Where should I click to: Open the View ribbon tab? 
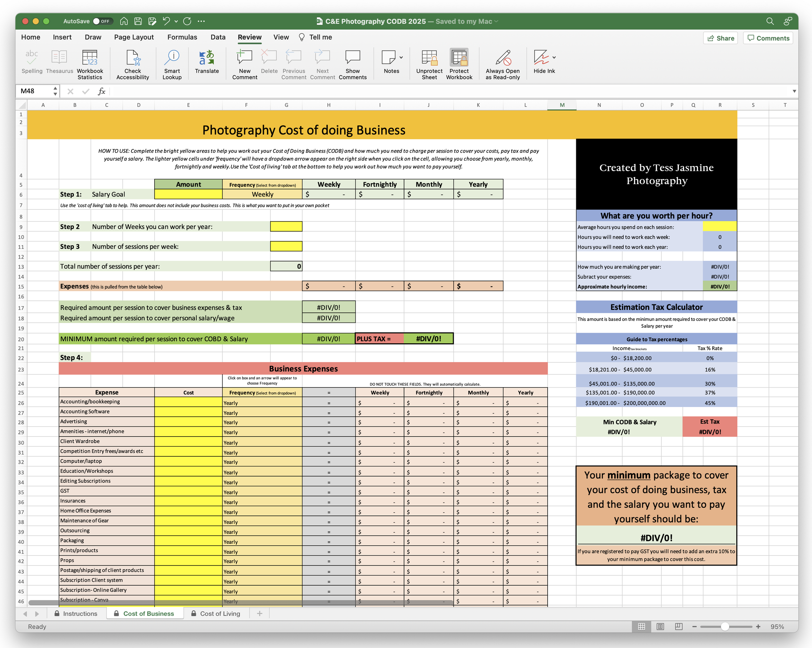pos(281,37)
